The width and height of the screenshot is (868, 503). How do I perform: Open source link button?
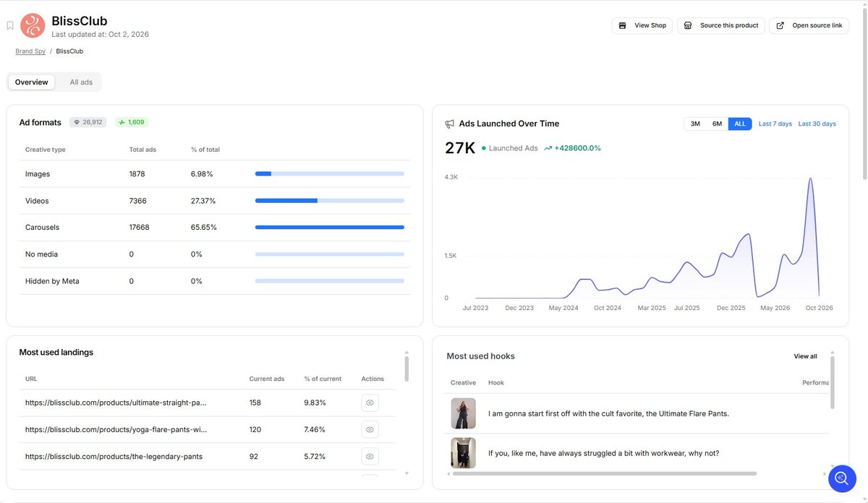coord(809,25)
